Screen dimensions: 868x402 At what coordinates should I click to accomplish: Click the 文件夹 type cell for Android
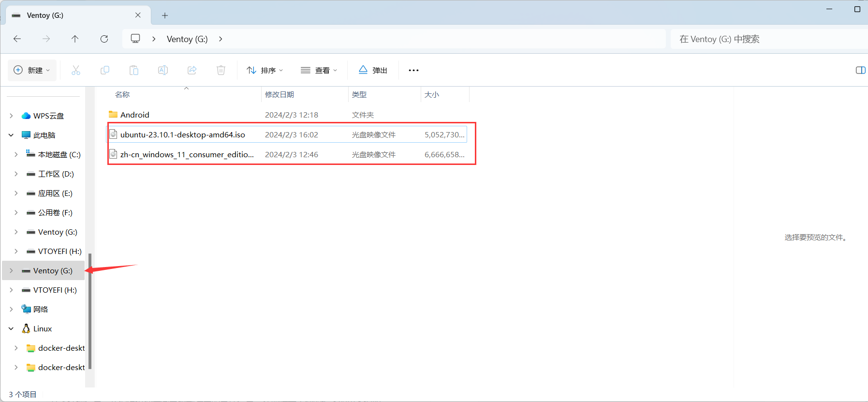click(363, 115)
